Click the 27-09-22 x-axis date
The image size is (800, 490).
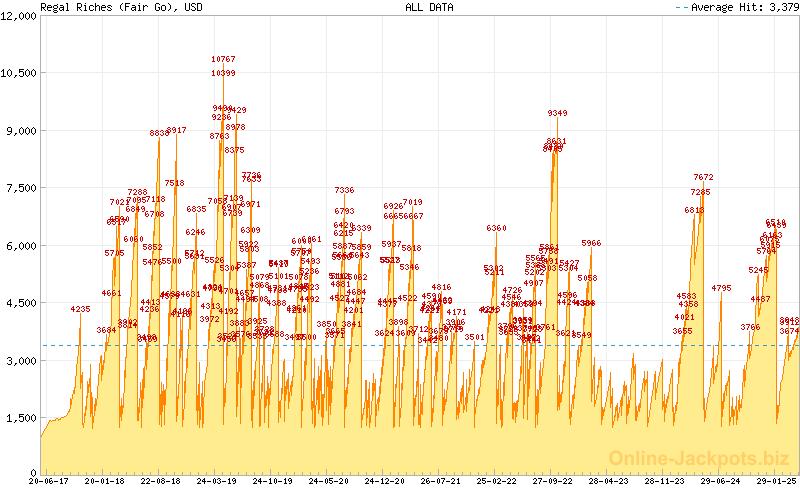click(550, 482)
